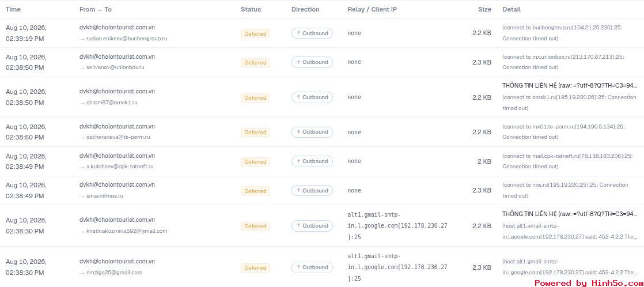Click the mx.unionbox.ru timeout detail text
The width and height of the screenshot is (644, 287).
coord(563,62)
